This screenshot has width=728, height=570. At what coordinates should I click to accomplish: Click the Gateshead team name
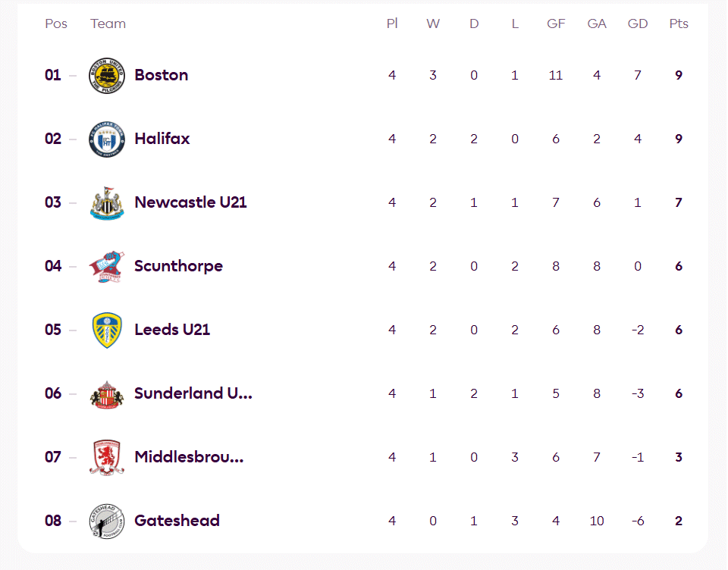tap(177, 520)
